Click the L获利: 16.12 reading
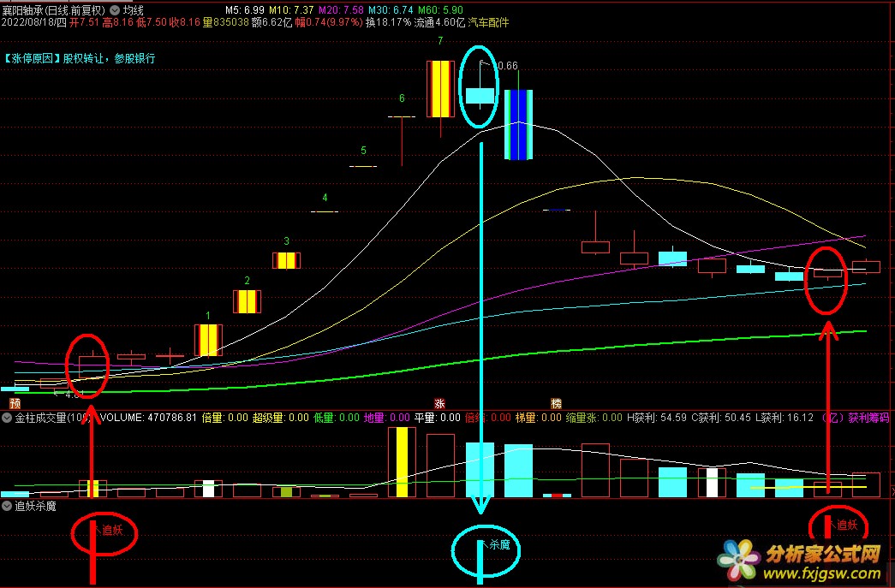Screen dimensions: 895x588 (x=785, y=418)
